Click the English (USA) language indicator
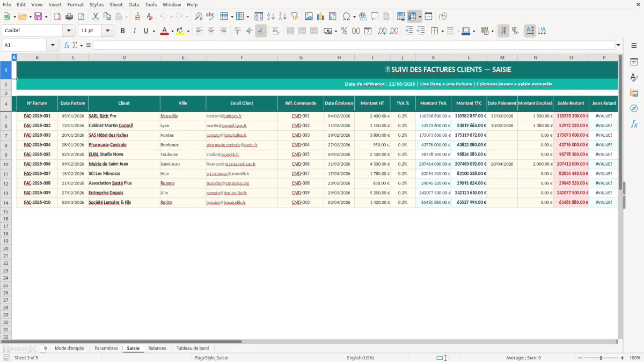The height and width of the screenshot is (362, 644). pyautogui.click(x=361, y=358)
